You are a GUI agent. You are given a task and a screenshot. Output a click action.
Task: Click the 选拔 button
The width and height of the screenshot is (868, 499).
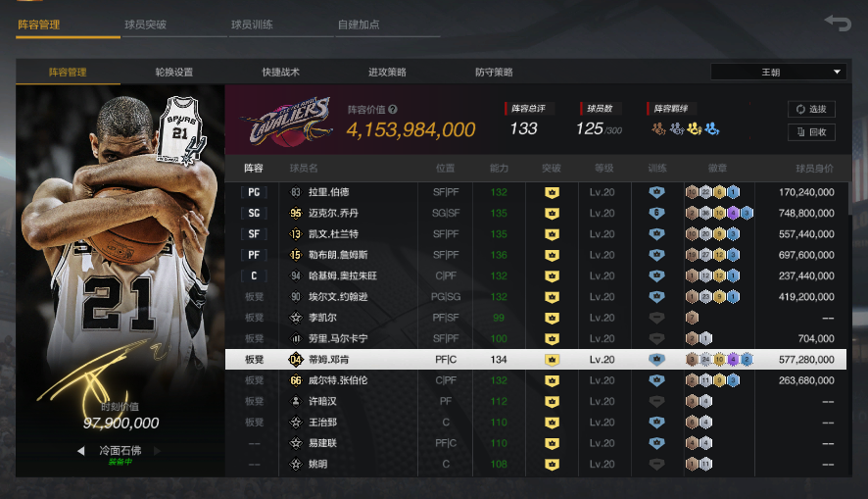click(811, 109)
